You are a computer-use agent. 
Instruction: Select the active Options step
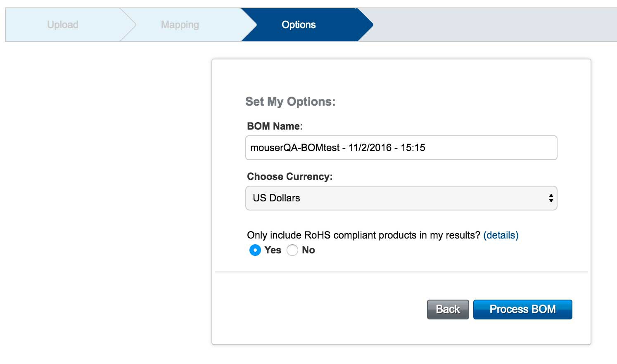299,25
